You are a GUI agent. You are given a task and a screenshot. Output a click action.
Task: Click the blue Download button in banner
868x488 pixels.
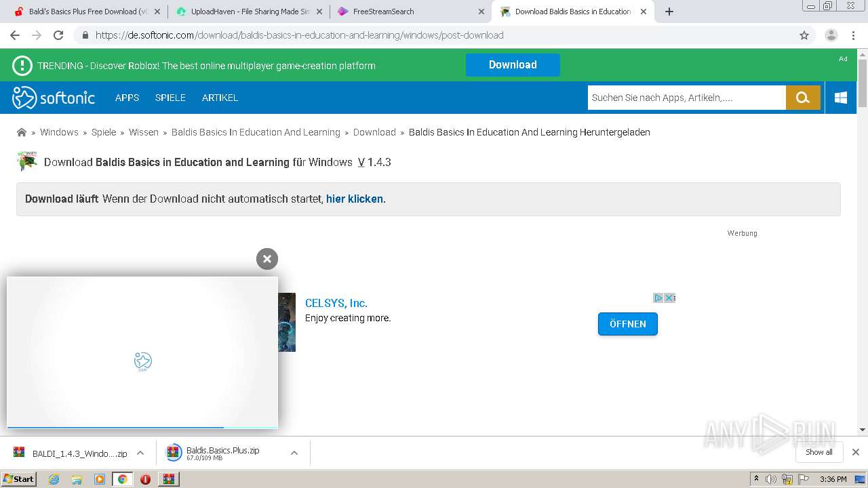[x=513, y=65]
